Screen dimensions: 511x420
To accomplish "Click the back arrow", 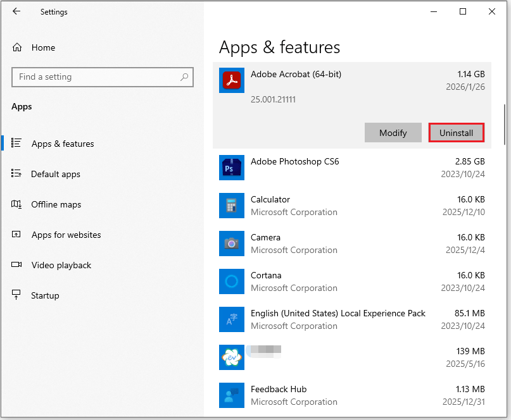I will 16,11.
